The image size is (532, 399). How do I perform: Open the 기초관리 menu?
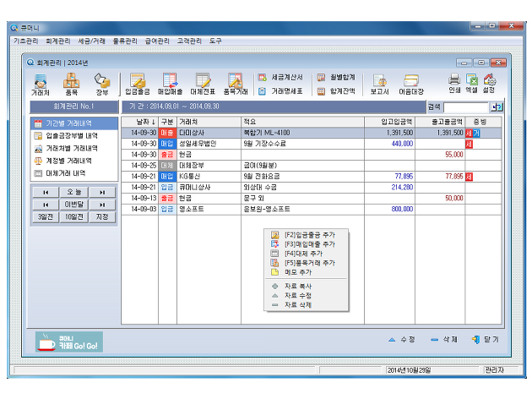(x=26, y=41)
